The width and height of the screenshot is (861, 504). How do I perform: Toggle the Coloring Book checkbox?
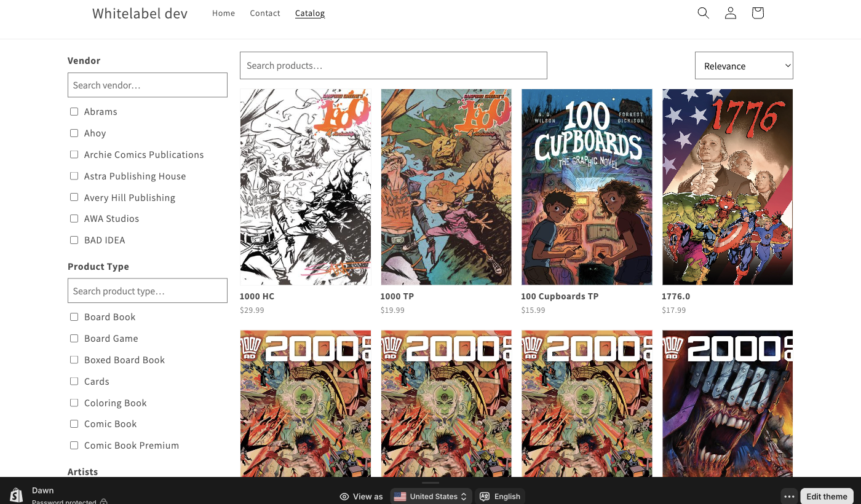(74, 403)
